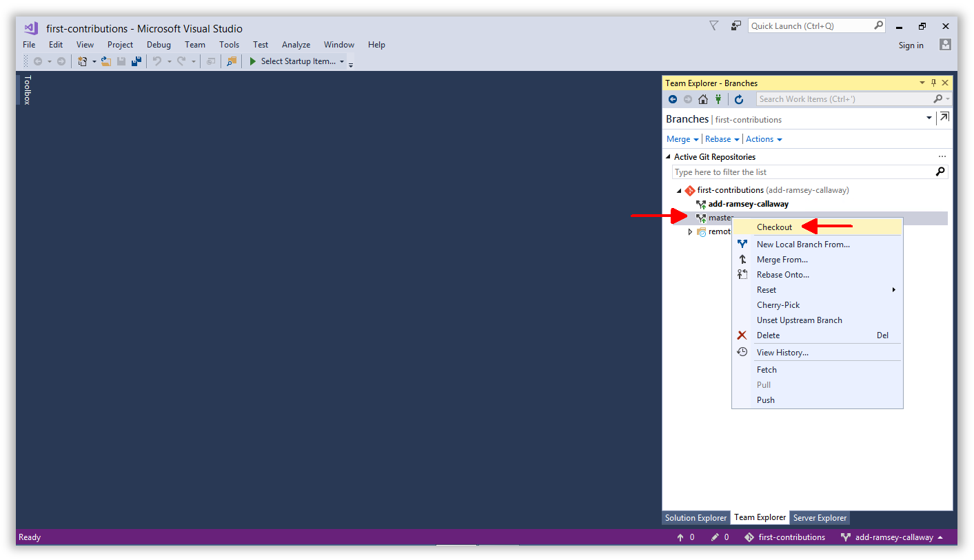This screenshot has height=560, width=974.
Task: Click the green Start arrow icon
Action: coord(253,61)
